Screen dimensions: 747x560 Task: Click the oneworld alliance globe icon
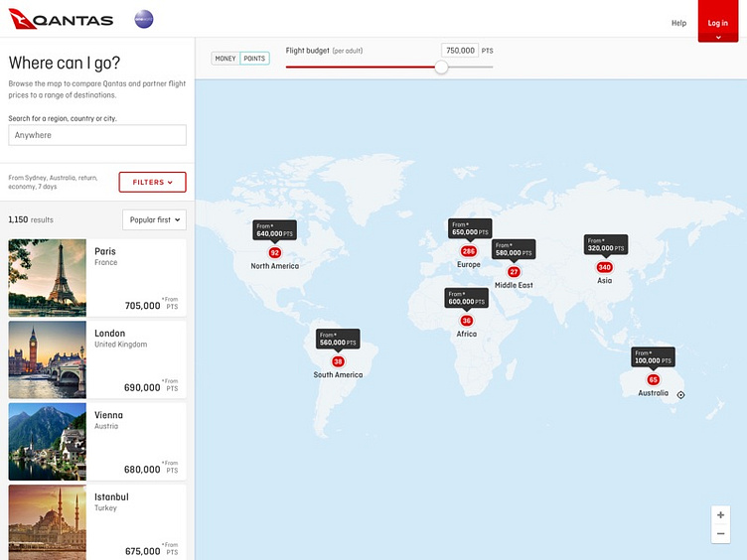pos(144,19)
